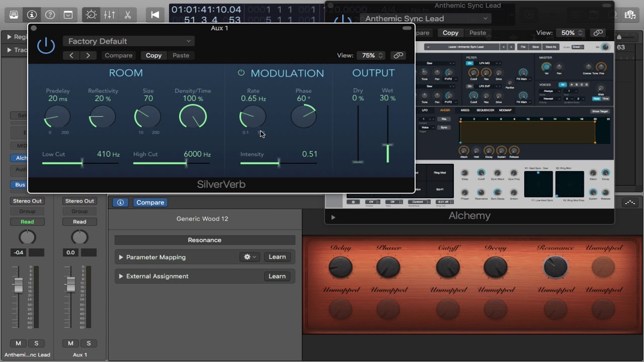Click the Dry output fader handle

point(358,162)
